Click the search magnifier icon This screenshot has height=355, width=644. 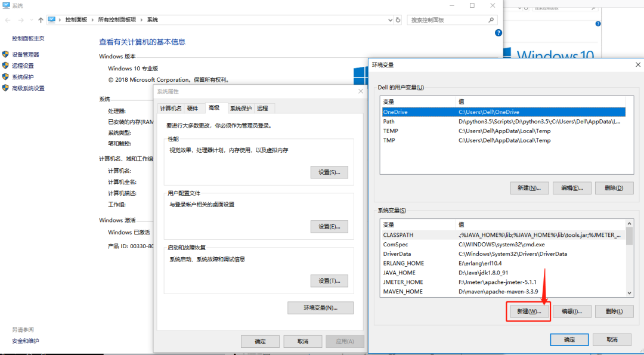pyautogui.click(x=492, y=20)
